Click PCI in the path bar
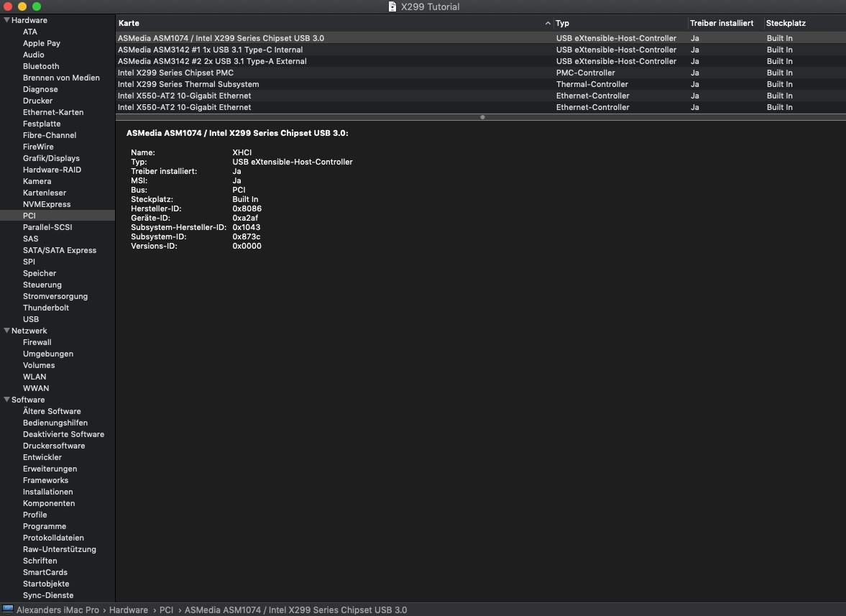 point(166,610)
